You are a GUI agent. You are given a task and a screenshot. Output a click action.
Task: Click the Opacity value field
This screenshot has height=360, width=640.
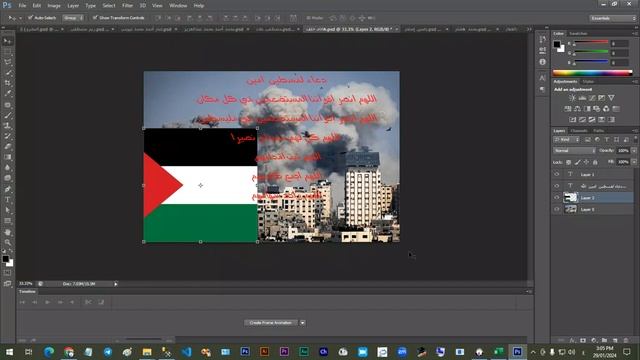(x=623, y=151)
